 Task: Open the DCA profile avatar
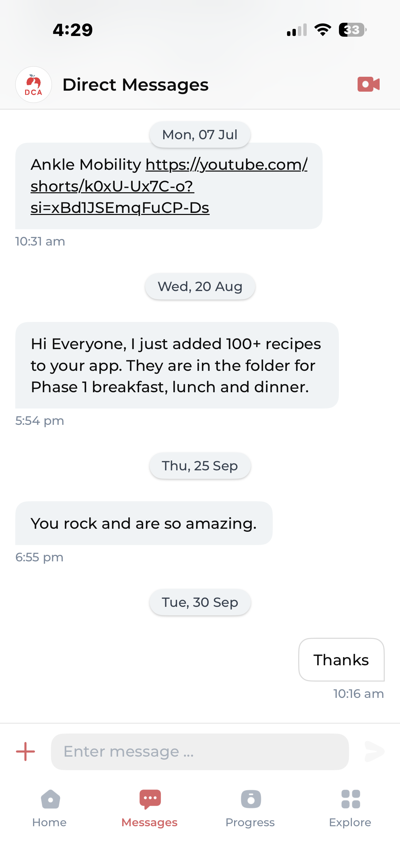(x=33, y=84)
